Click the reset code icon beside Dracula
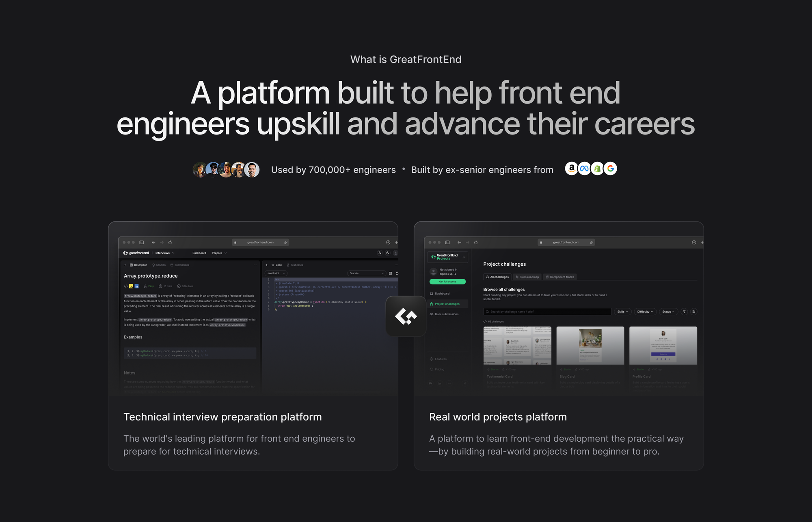 (x=397, y=273)
